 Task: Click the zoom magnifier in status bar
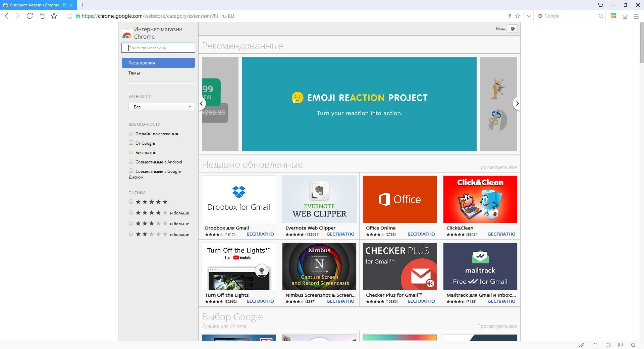point(633,345)
